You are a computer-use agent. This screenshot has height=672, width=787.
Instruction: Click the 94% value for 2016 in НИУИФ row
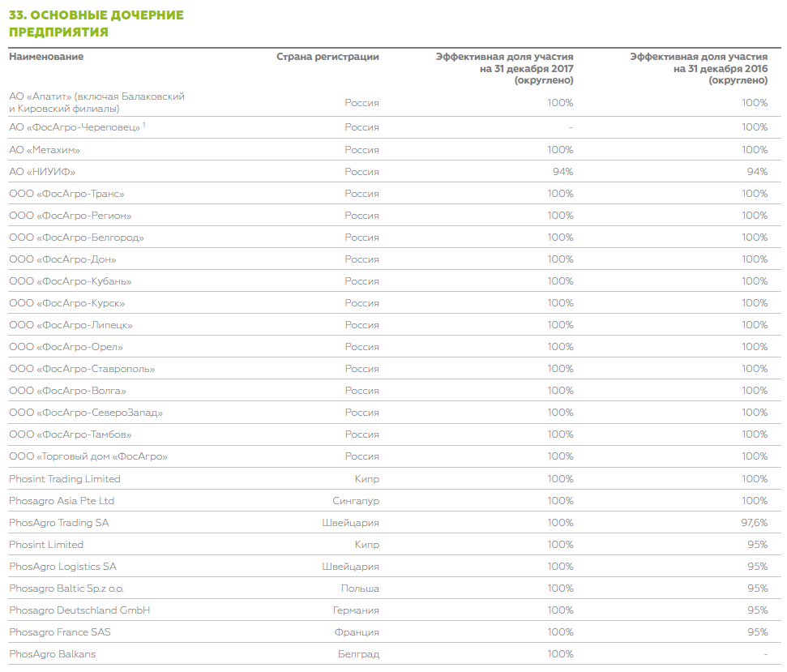coord(757,172)
